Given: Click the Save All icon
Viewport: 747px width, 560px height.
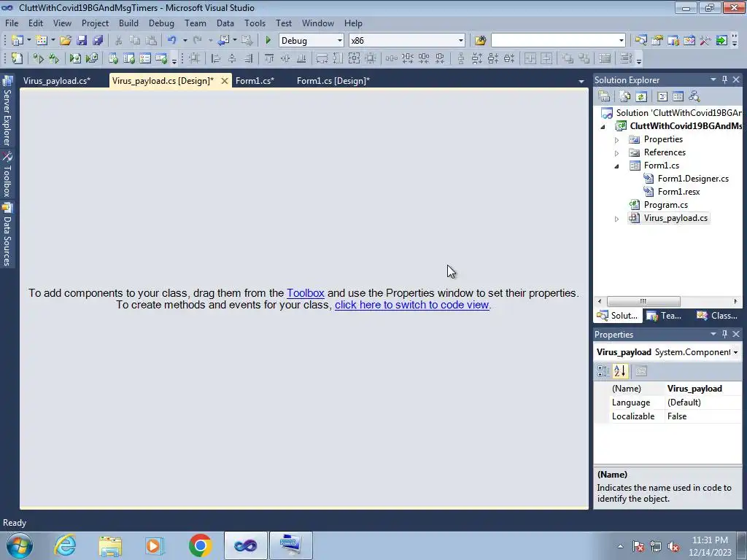Looking at the screenshot, I should 98,41.
